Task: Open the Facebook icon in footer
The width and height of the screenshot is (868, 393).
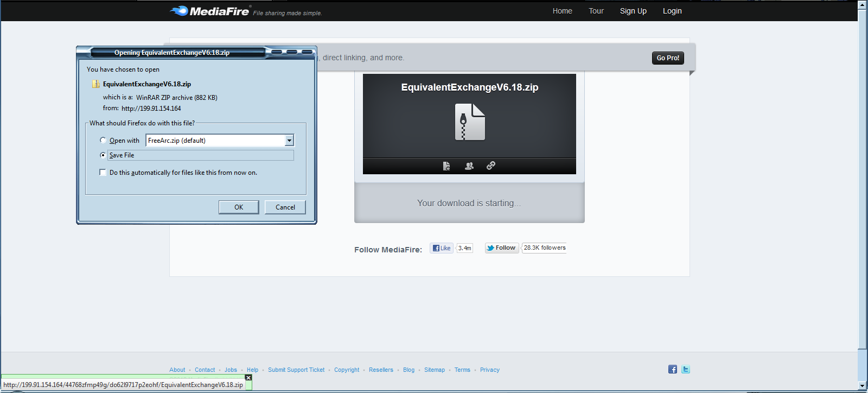Action: [673, 369]
